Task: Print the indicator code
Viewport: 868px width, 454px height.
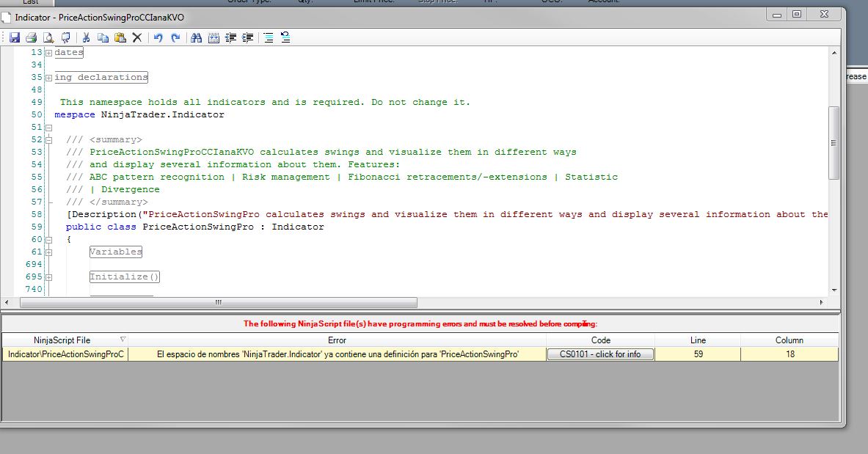Action: coord(32,37)
